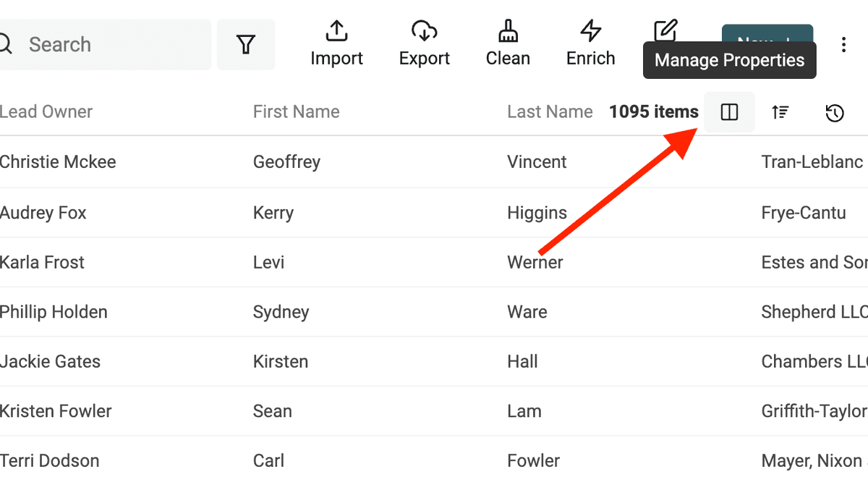Viewport: 868px width, 477px height.
Task: Click the Search input field
Action: click(101, 45)
